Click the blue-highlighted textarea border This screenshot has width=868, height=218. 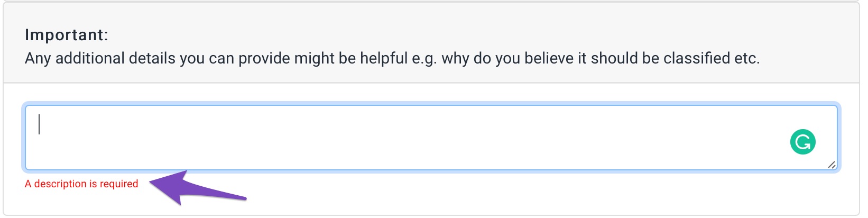point(431,106)
